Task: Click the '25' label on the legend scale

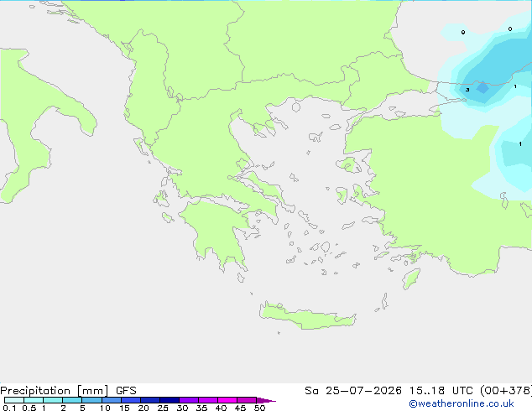Action: tap(163, 408)
